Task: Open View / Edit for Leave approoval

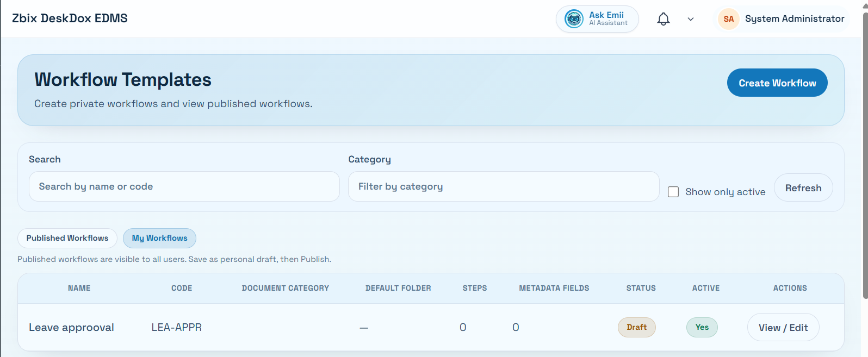Action: [783, 327]
